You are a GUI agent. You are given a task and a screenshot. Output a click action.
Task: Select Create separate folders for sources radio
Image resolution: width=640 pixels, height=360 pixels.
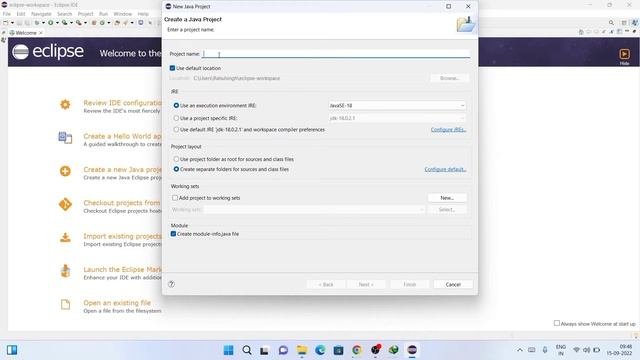[176, 169]
